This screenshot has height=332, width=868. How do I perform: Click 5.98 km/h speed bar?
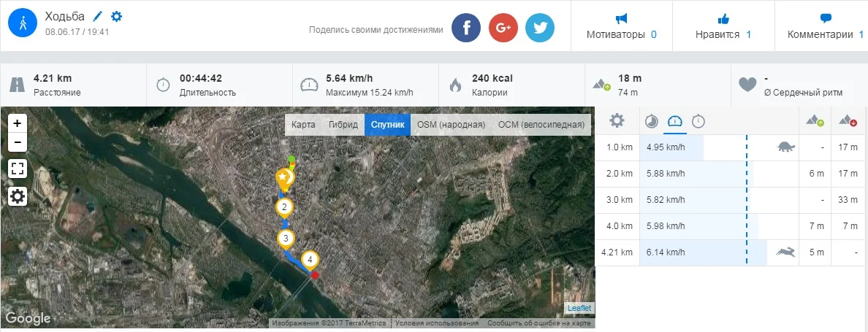(x=699, y=226)
